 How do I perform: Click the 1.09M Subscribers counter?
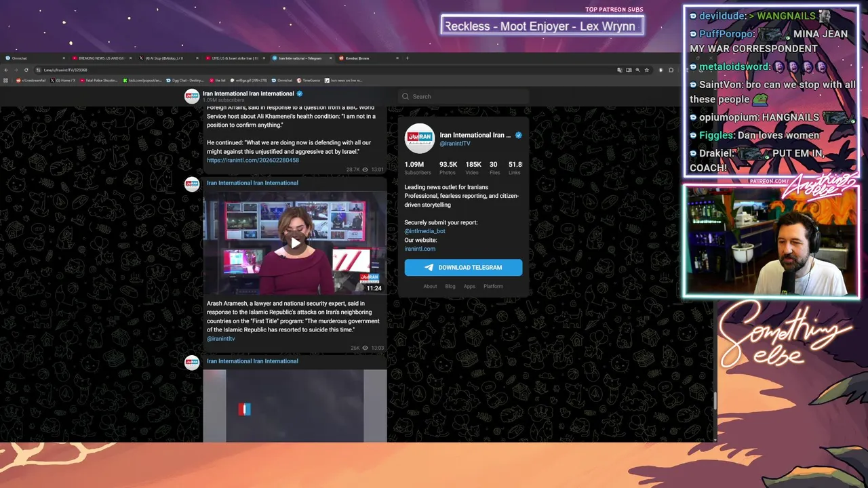point(417,168)
